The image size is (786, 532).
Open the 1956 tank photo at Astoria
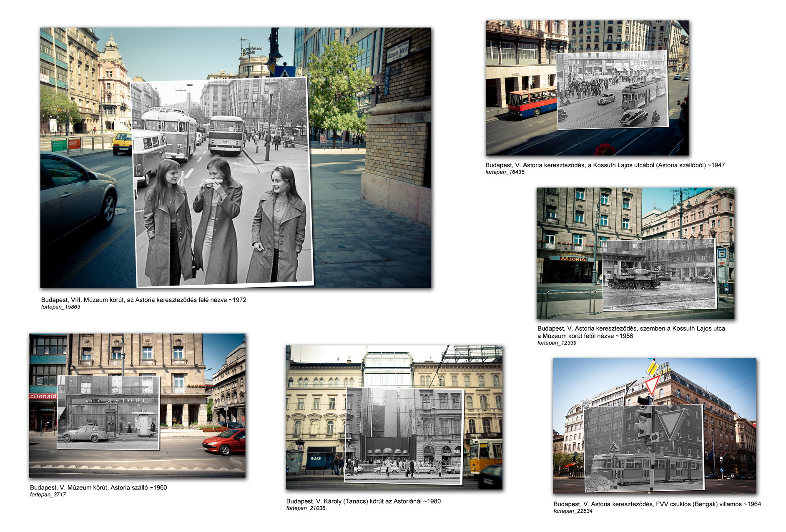click(x=635, y=253)
